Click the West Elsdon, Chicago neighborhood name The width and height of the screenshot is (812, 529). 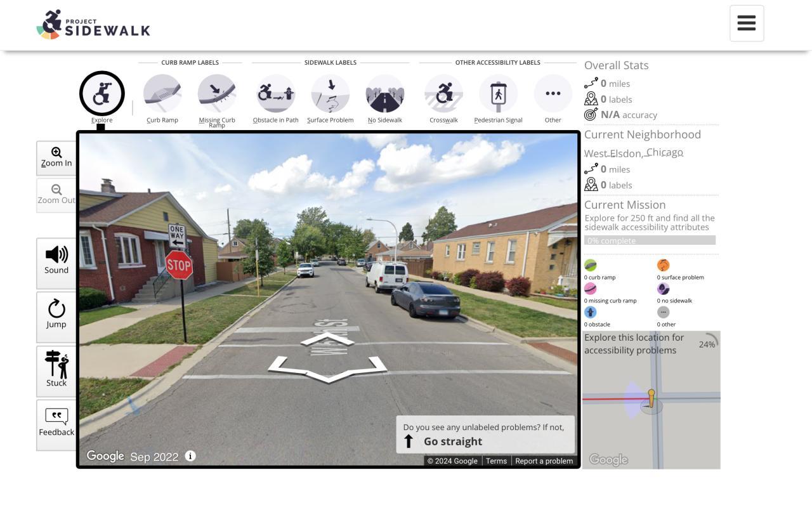coord(634,153)
